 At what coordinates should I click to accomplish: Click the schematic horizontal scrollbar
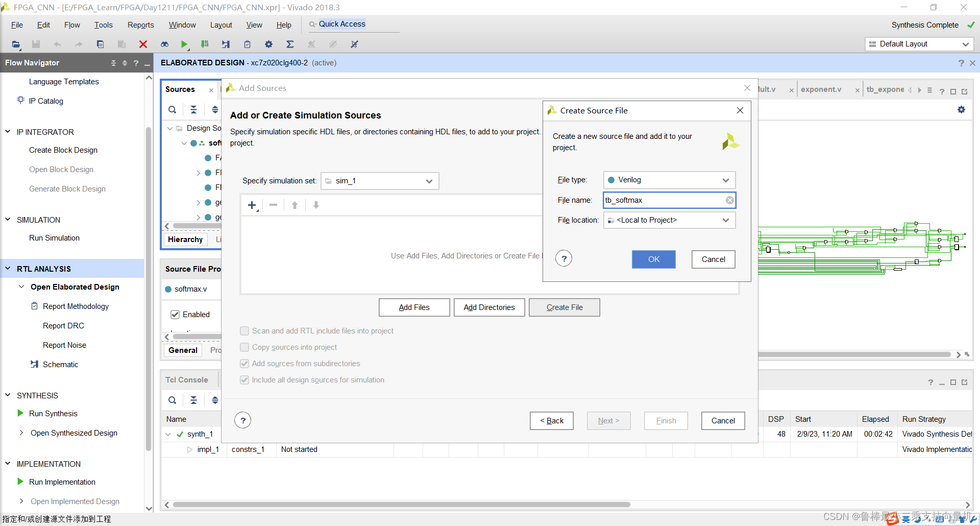pos(853,354)
